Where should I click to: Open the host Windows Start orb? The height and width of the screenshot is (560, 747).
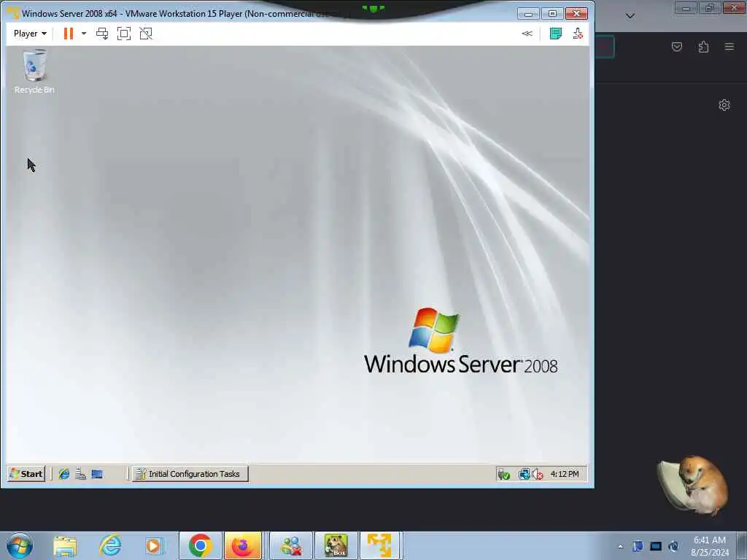pyautogui.click(x=20, y=545)
